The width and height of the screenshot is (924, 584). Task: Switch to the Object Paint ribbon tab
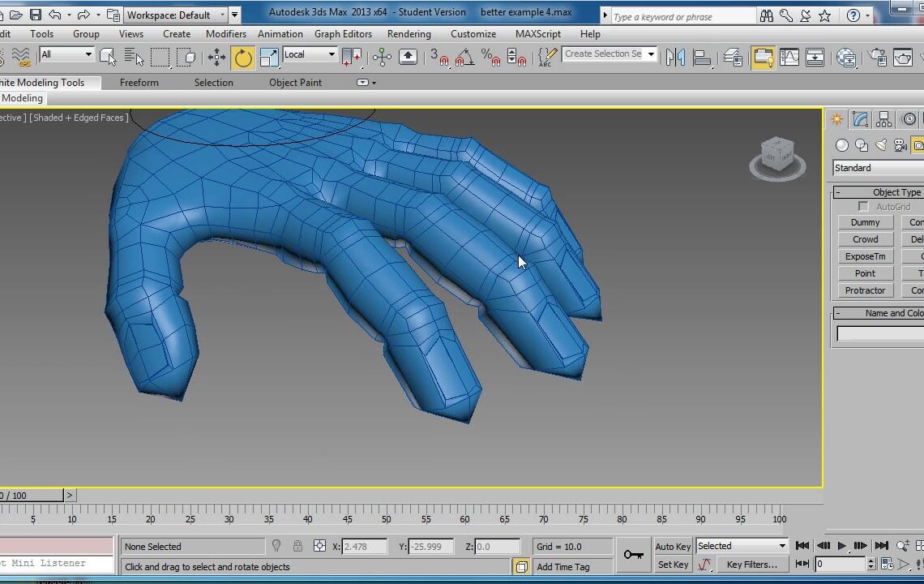(295, 82)
